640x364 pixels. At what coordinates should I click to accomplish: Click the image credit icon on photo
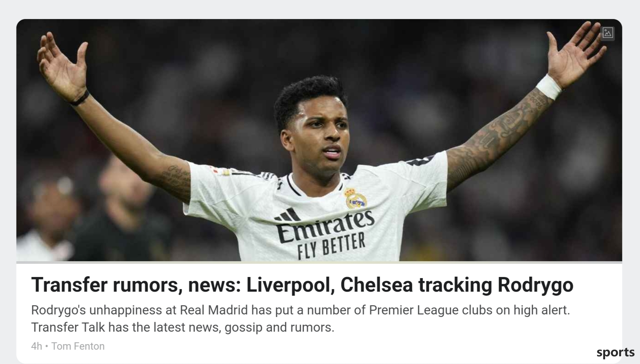608,33
